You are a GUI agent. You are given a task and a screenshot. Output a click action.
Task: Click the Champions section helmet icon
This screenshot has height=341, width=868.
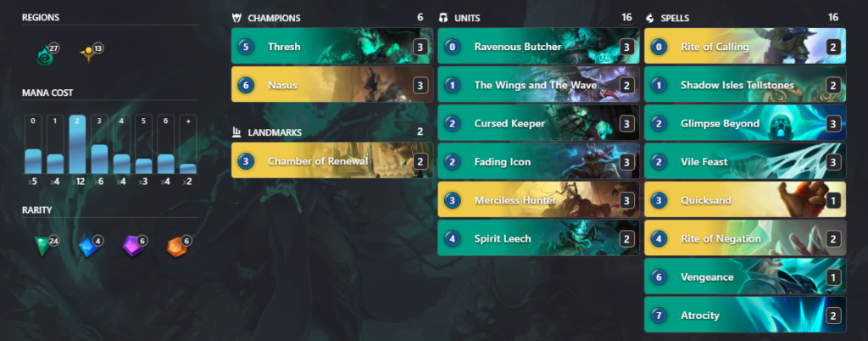click(237, 18)
